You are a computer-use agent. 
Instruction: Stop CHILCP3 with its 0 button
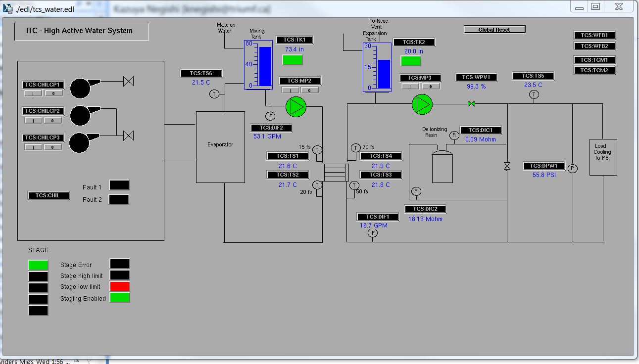click(x=53, y=147)
